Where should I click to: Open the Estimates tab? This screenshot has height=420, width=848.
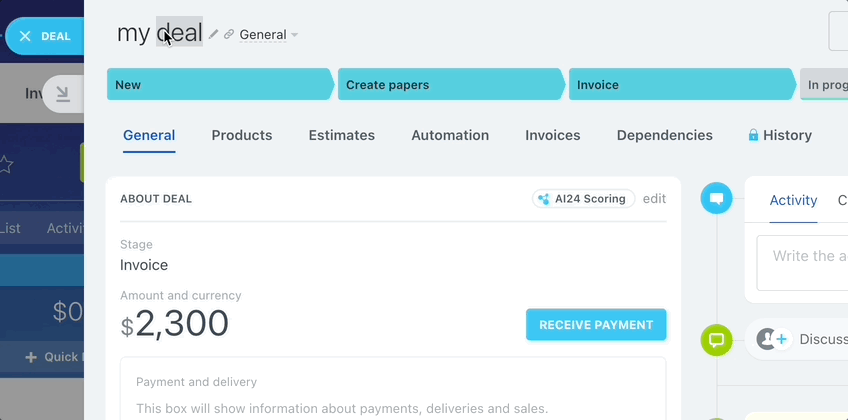tap(342, 135)
